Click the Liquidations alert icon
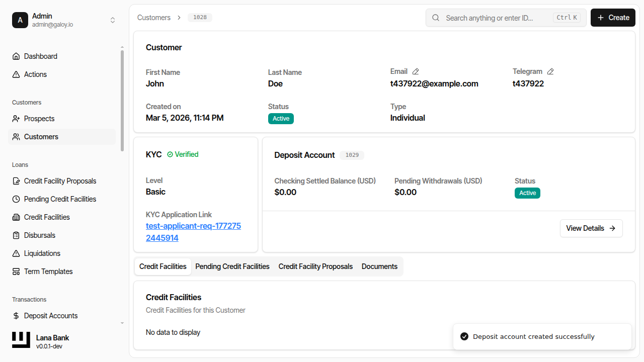The image size is (644, 362). (x=16, y=253)
